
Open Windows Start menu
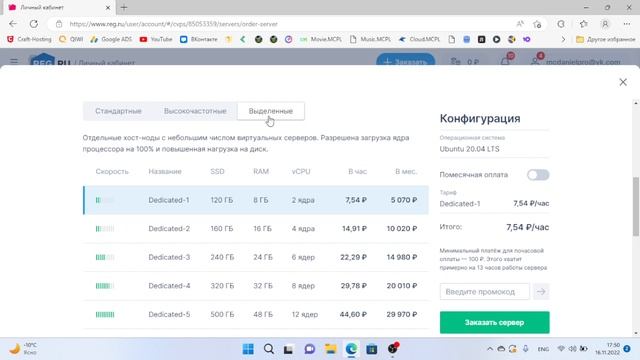click(248, 349)
